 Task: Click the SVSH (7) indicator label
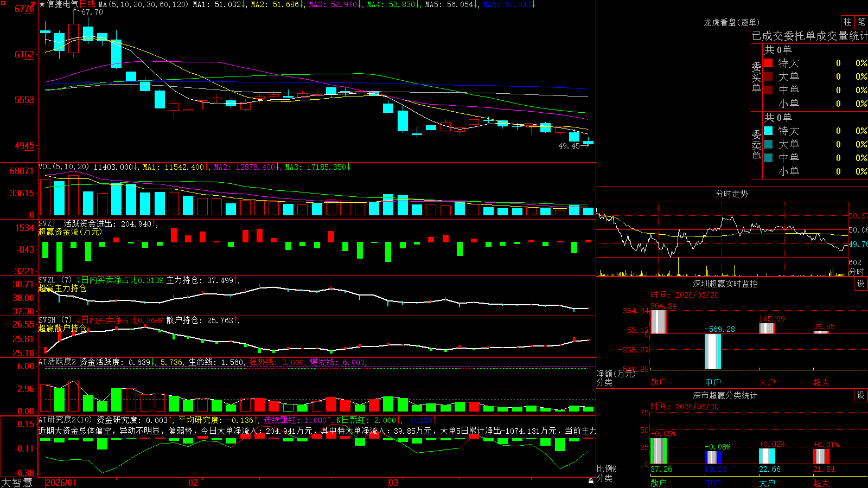pos(55,320)
